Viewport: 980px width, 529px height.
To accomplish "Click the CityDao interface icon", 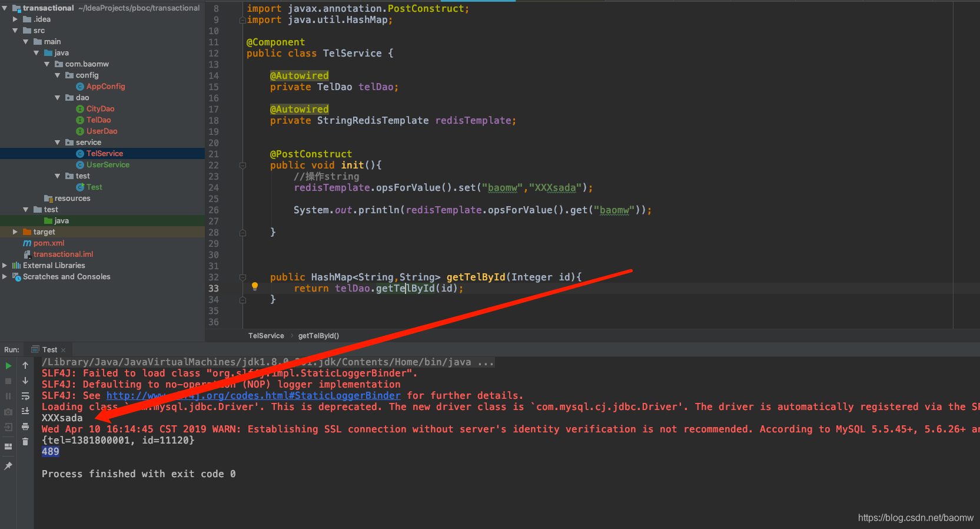I will 80,109.
